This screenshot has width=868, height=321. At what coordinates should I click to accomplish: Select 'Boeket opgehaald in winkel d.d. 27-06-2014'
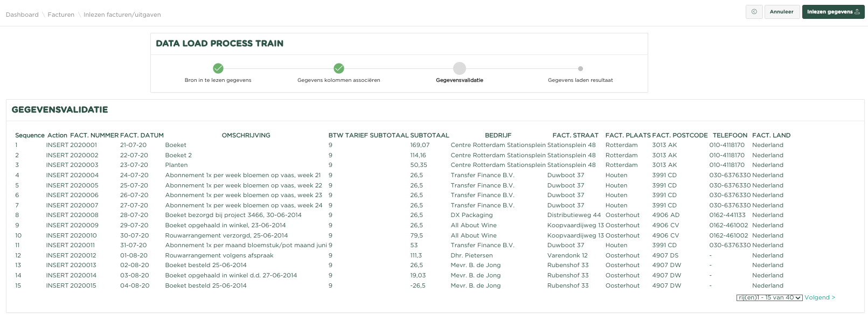[231, 275]
